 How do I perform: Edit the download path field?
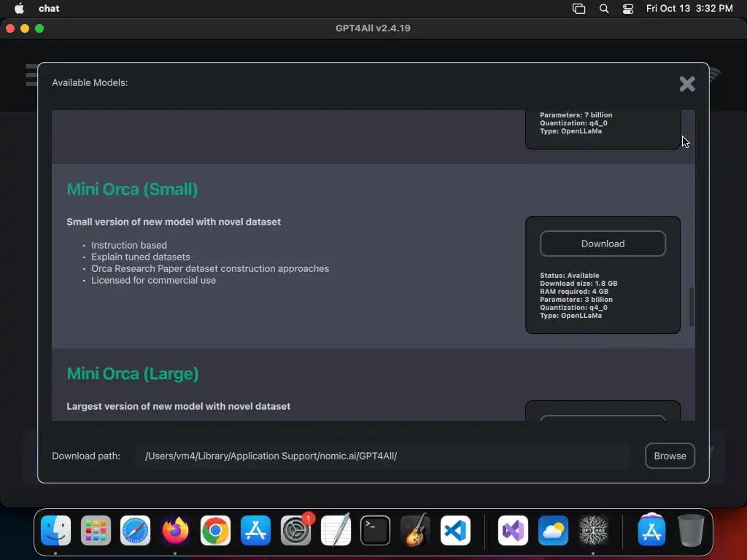pyautogui.click(x=384, y=456)
